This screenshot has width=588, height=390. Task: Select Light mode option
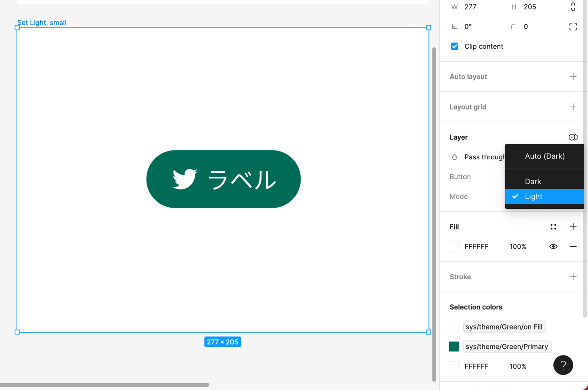[x=545, y=196]
